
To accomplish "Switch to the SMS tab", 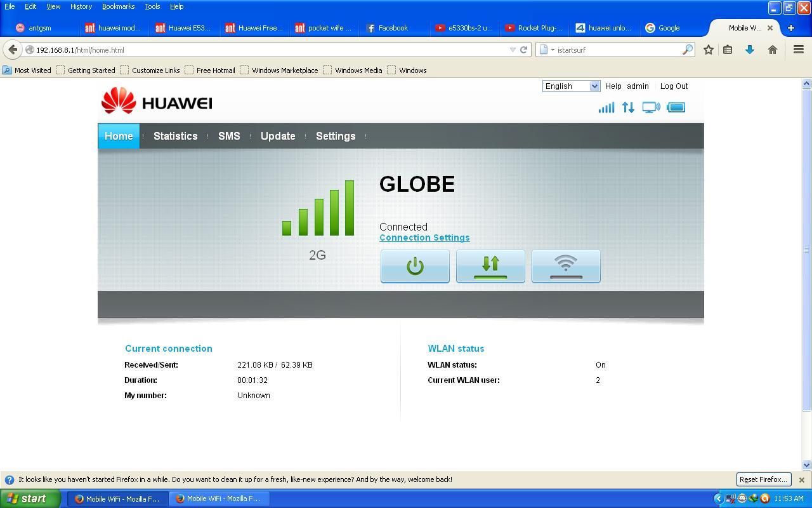I will tap(229, 136).
